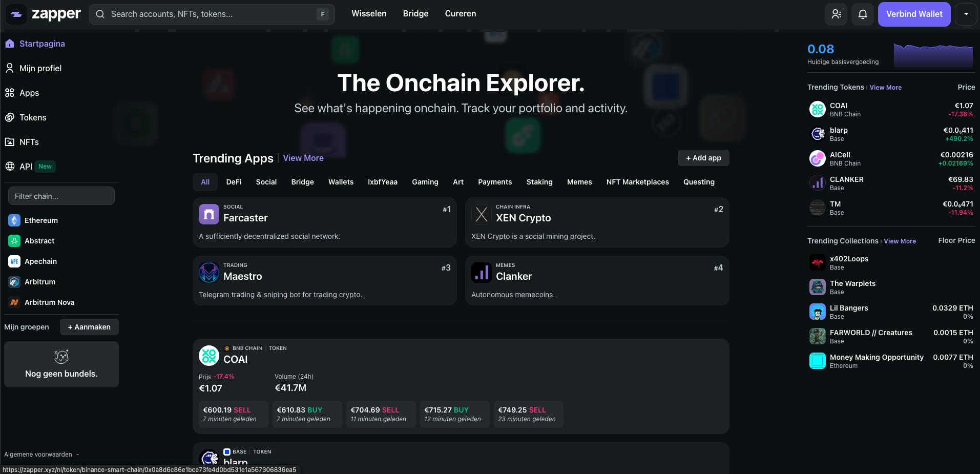Select the NFT Marketplaces category tab

click(x=638, y=182)
